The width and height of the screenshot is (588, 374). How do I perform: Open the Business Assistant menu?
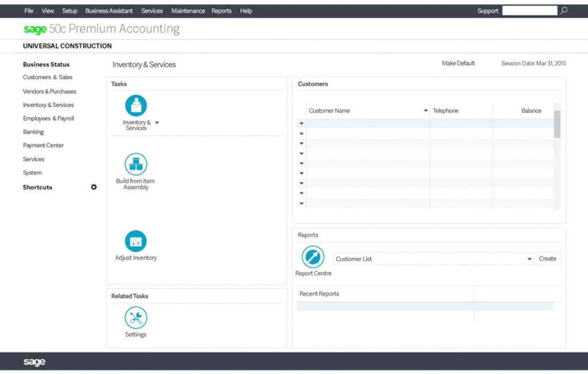pos(109,11)
